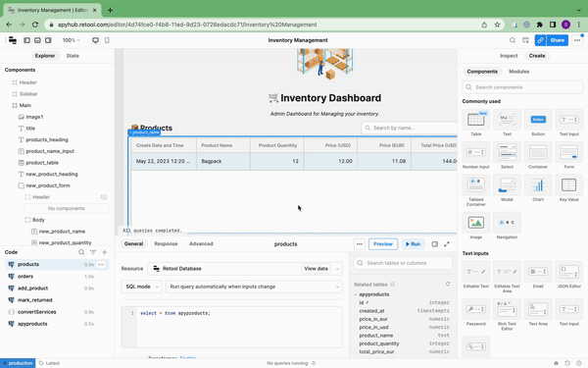This screenshot has width=588, height=368.
Task: Open the Retool main menu logo
Action: (x=13, y=40)
